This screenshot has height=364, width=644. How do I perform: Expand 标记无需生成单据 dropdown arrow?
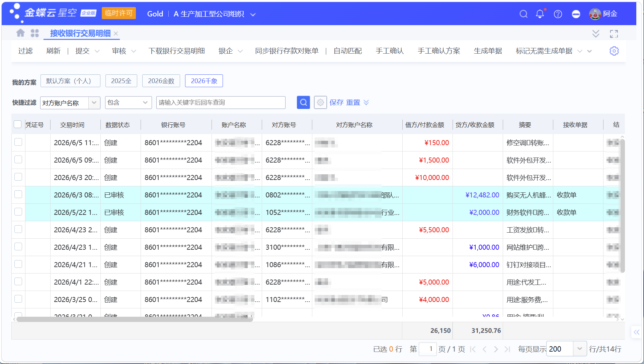pyautogui.click(x=580, y=51)
